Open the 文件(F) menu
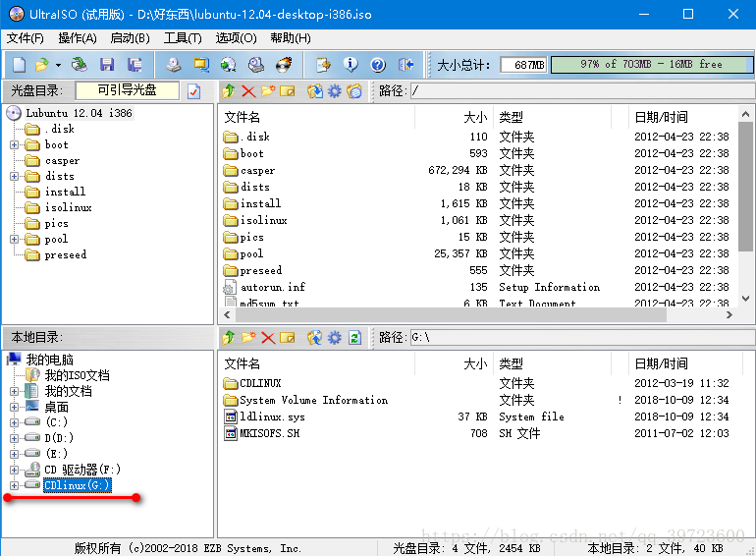The image size is (756, 556). coord(26,38)
